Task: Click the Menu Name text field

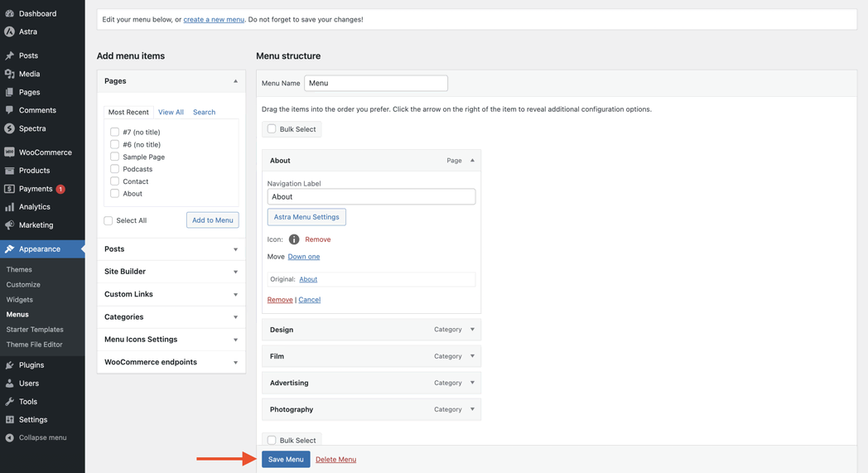Action: point(375,83)
